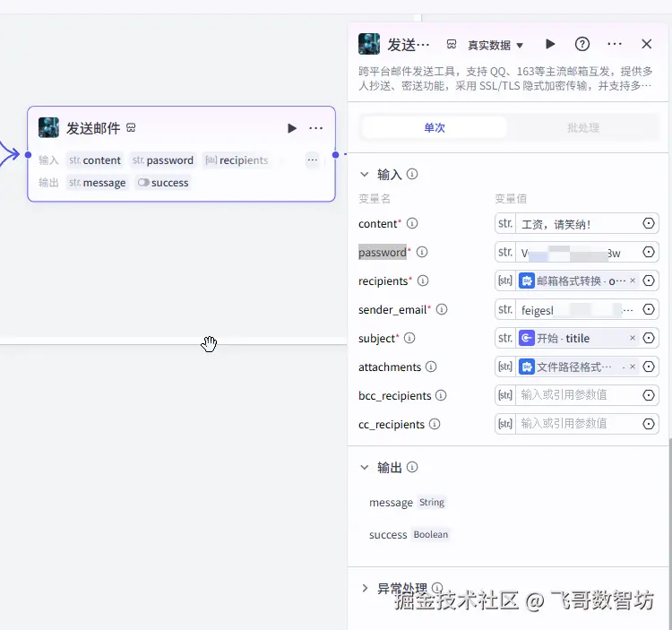The width and height of the screenshot is (672, 630).
Task: Open variable reference picker for content
Action: click(649, 223)
